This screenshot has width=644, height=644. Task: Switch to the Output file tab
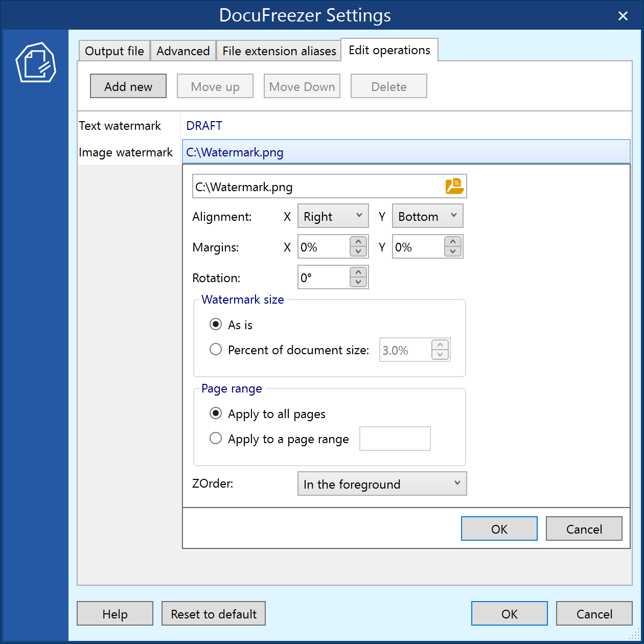(114, 51)
